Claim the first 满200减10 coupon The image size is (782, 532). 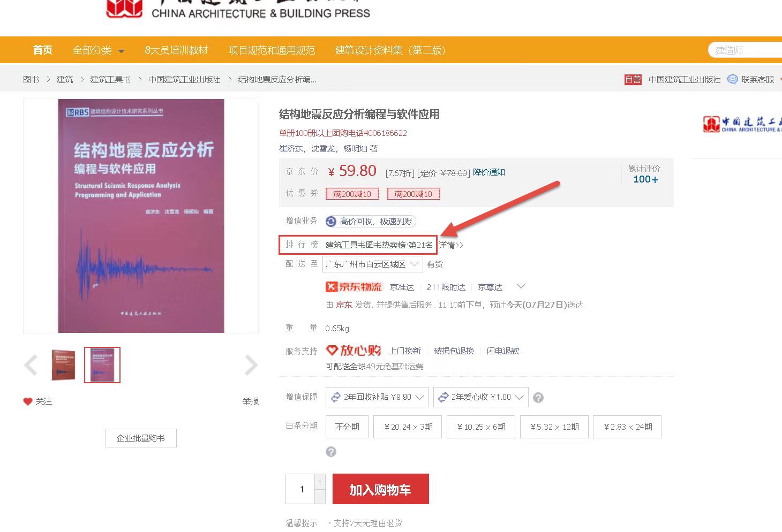click(x=352, y=194)
